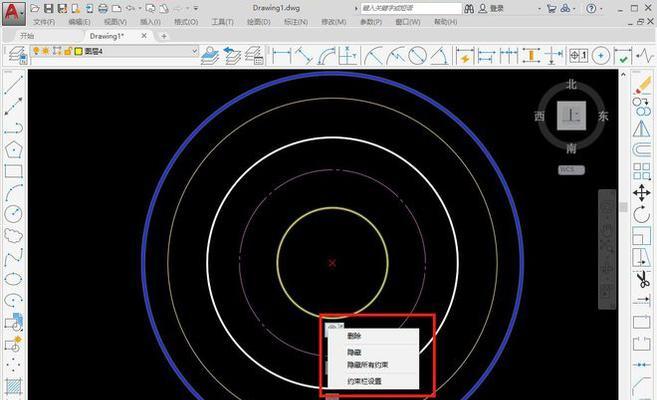The height and width of the screenshot is (400, 657).
Task: Open the 编辑(E) menu
Action: 79,22
